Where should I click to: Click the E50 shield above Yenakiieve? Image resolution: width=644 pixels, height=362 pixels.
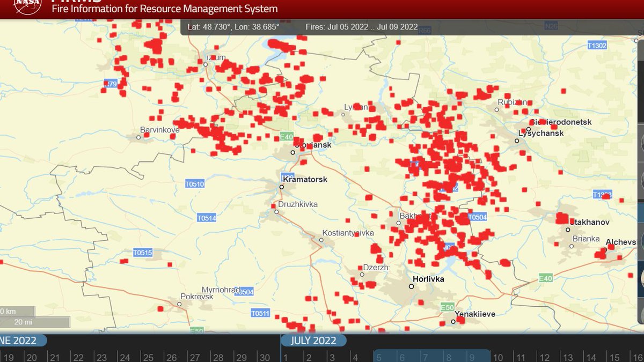[x=448, y=307]
